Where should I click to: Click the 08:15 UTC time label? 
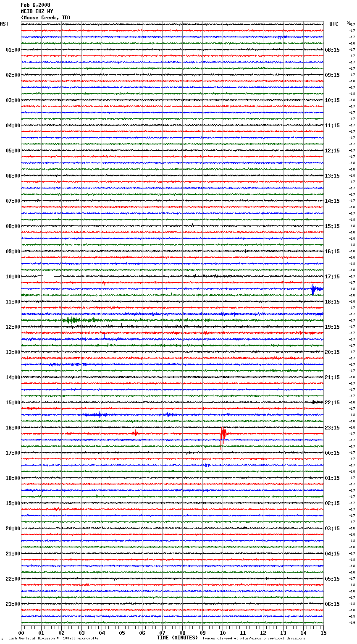tap(332, 50)
